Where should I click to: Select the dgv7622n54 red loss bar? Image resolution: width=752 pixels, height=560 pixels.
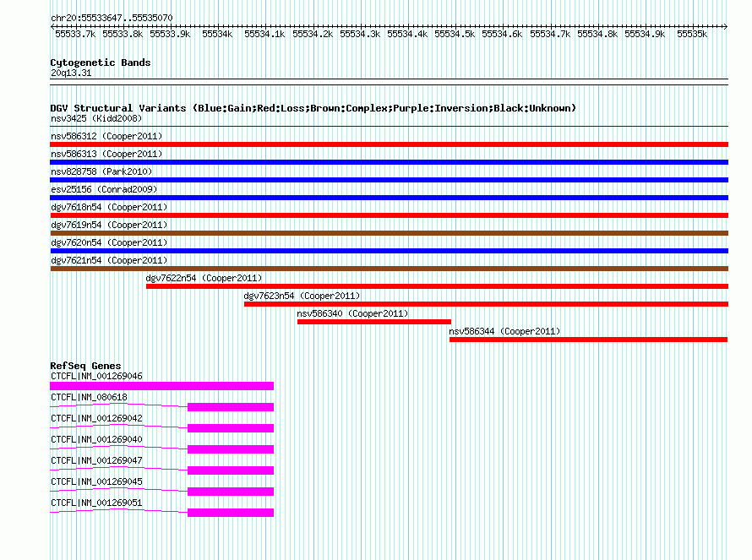click(437, 286)
